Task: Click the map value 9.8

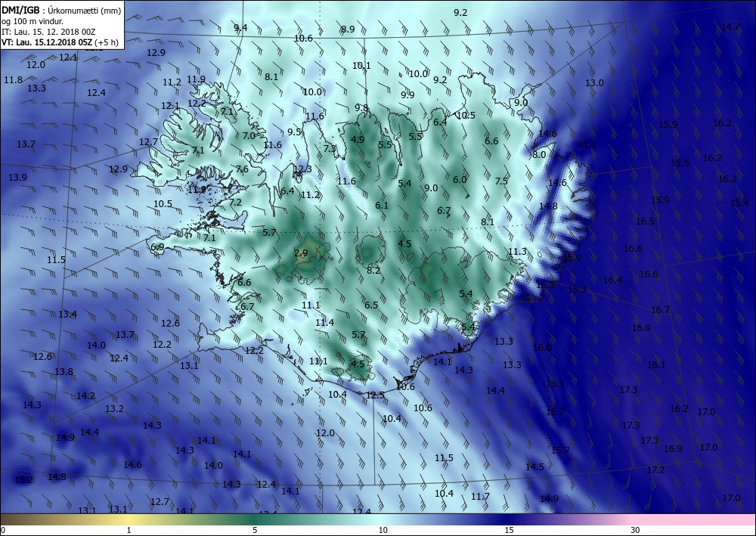Action: point(361,108)
